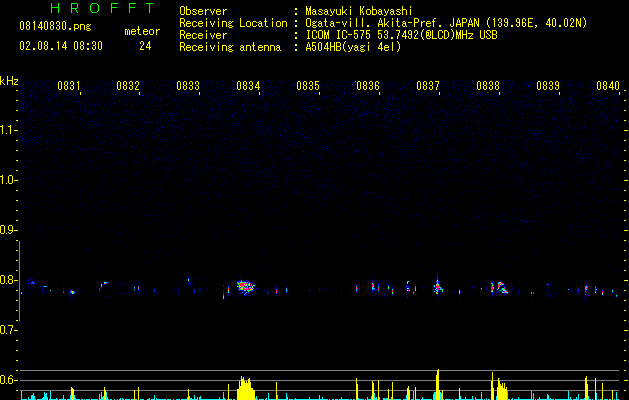Click the bright meteor echo near 0834

(x=246, y=286)
